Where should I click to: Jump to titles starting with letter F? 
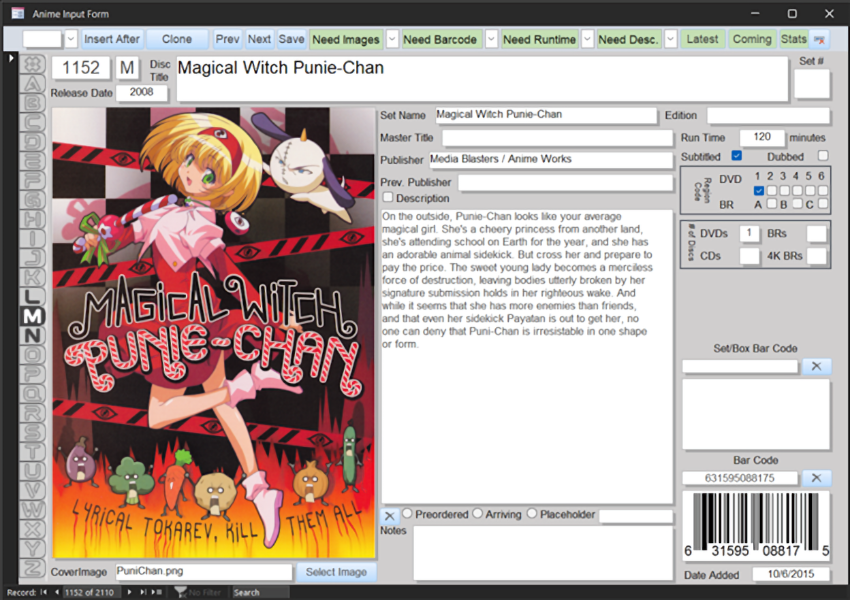(33, 180)
